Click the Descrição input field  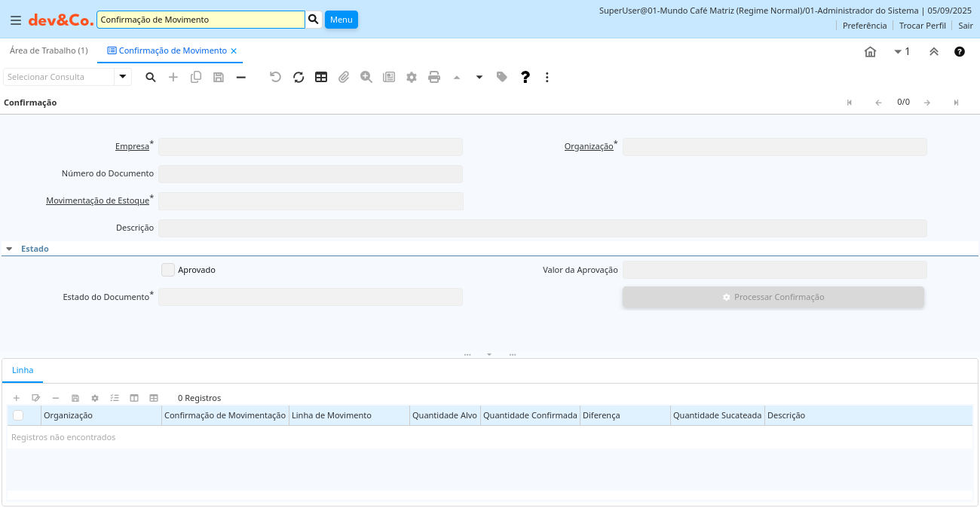click(x=542, y=228)
